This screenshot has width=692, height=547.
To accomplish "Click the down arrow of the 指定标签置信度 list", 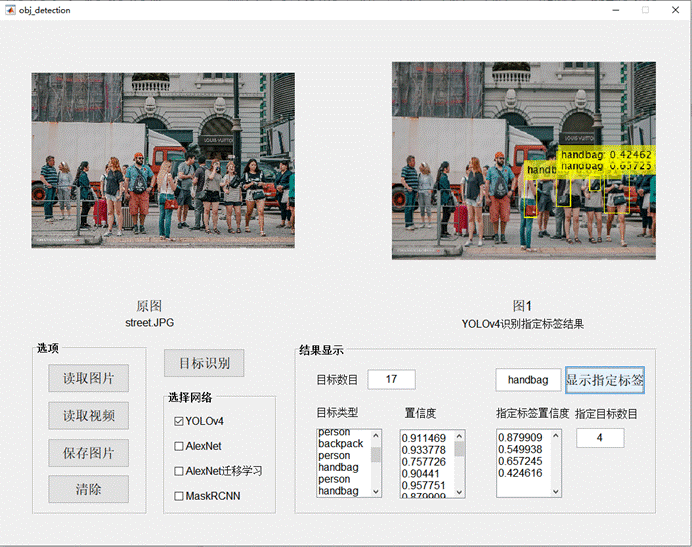I will click(556, 491).
